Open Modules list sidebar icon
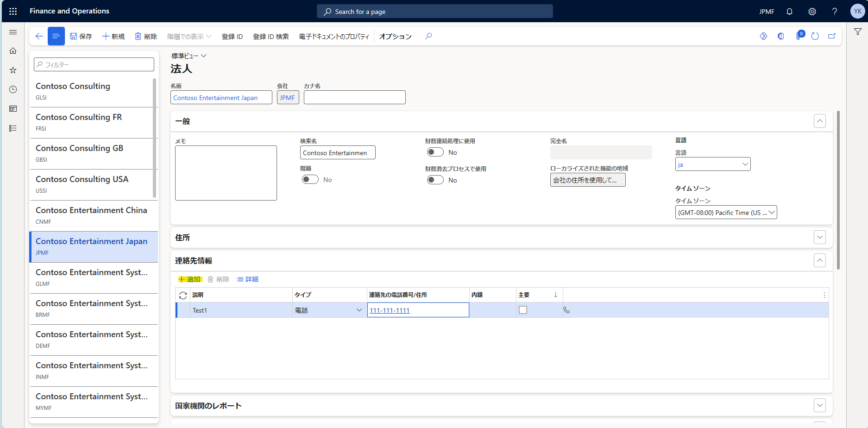868x428 pixels. pyautogui.click(x=13, y=128)
